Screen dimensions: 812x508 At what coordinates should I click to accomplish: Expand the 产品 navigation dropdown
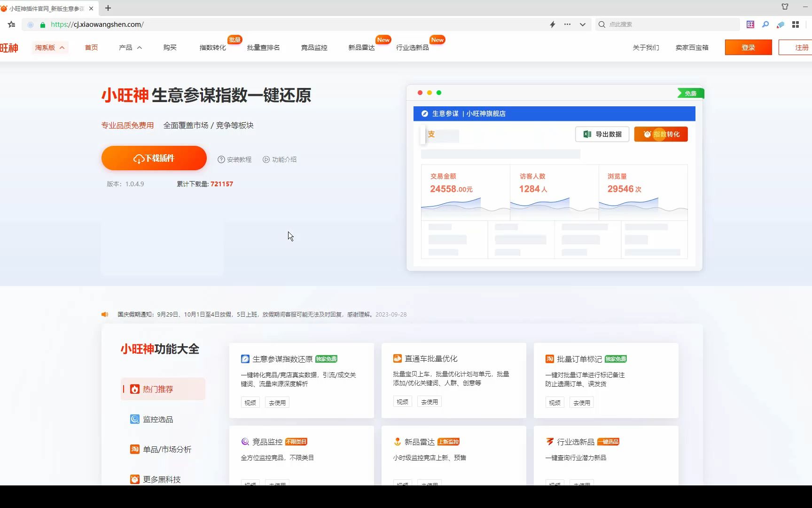pyautogui.click(x=130, y=48)
